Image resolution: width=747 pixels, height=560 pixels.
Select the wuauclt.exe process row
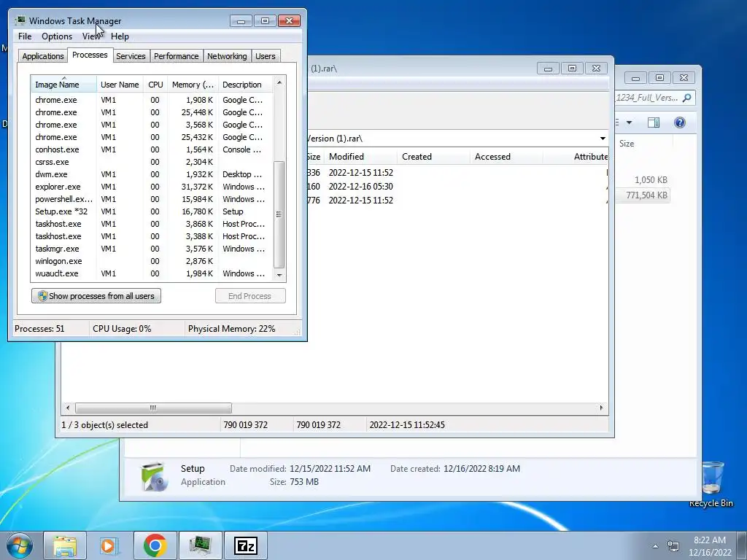[152, 273]
